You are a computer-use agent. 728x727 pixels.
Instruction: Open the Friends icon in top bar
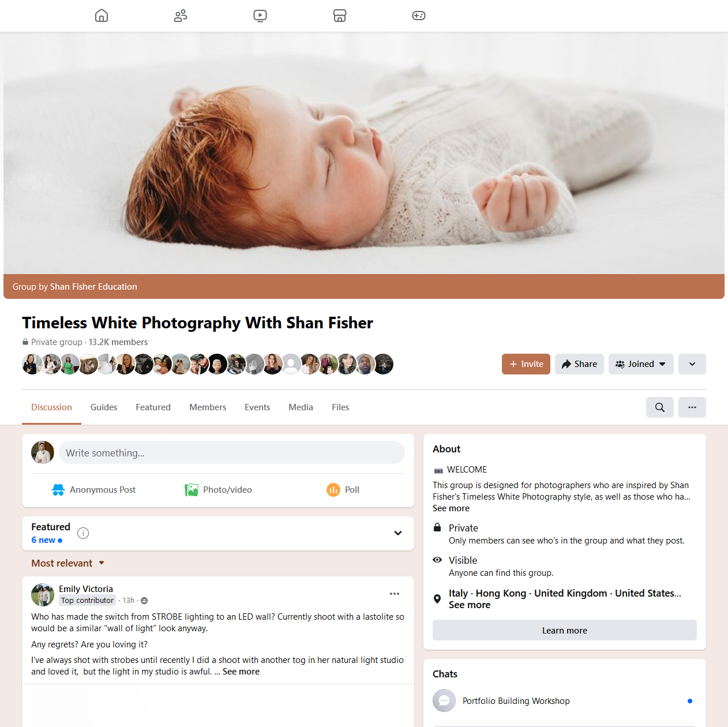pyautogui.click(x=181, y=16)
